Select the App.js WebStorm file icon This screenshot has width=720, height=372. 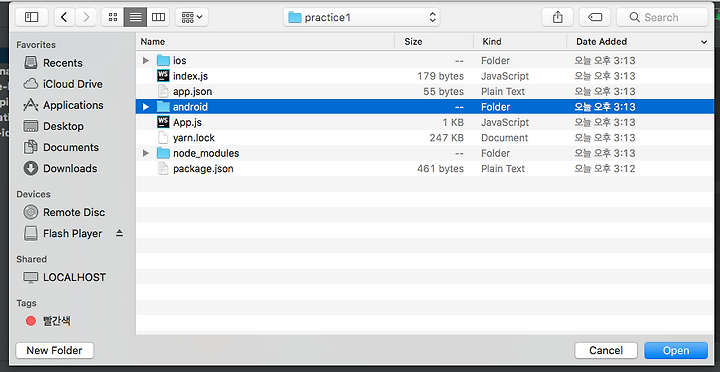tap(163, 122)
